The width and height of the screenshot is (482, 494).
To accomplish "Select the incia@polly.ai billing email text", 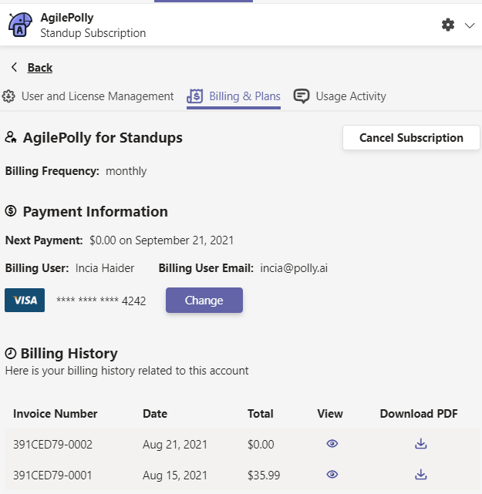I will [294, 268].
